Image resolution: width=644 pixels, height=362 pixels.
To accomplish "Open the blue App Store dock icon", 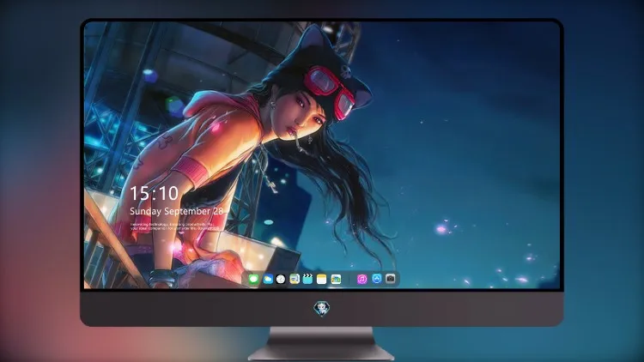I will click(377, 279).
